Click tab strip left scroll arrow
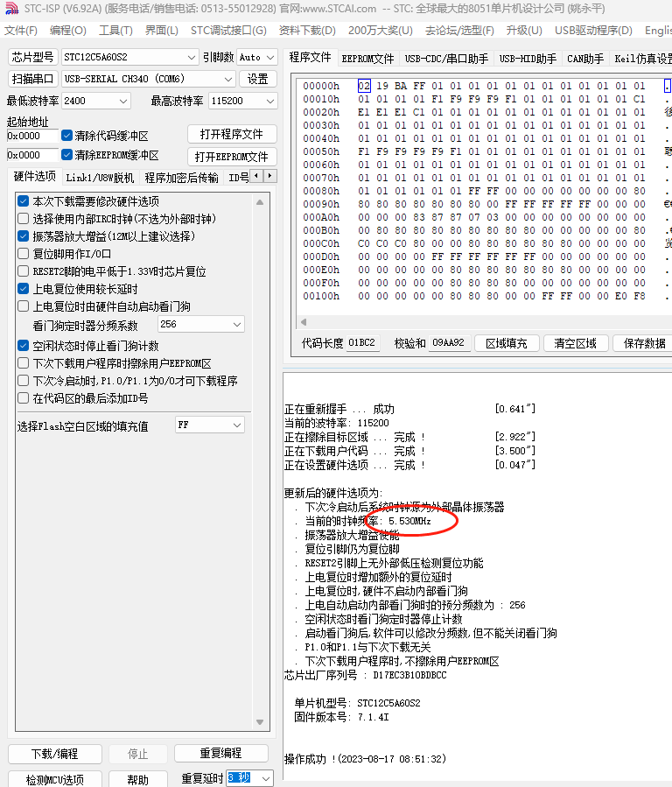This screenshot has height=787, width=672. click(256, 176)
